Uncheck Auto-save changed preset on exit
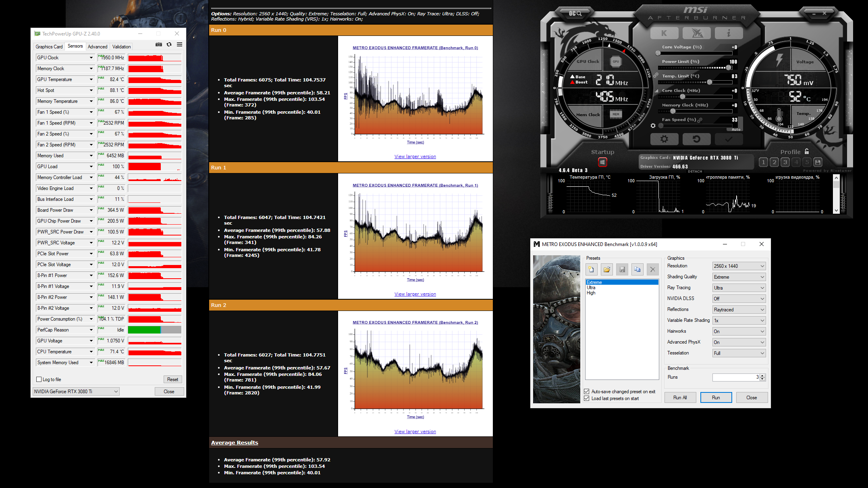This screenshot has height=488, width=868. pyautogui.click(x=587, y=392)
